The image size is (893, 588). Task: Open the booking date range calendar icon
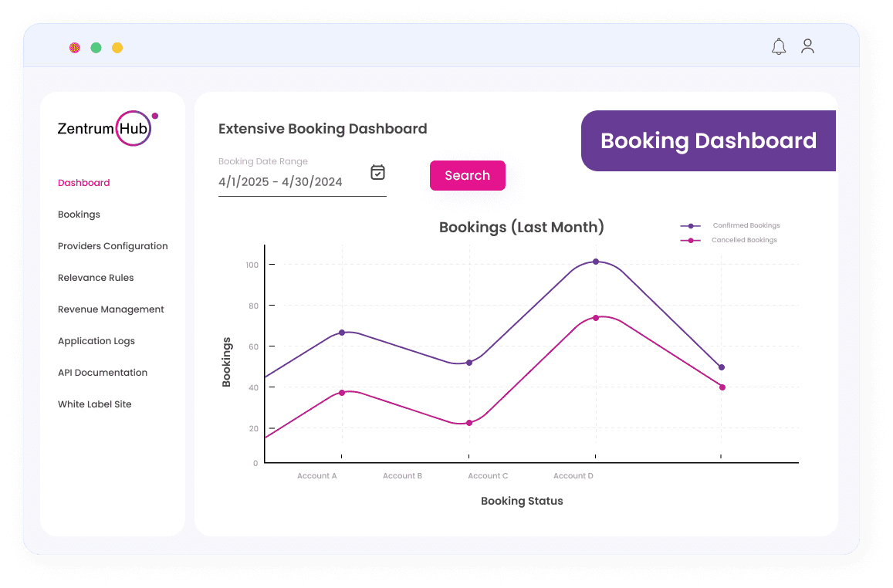(x=377, y=173)
